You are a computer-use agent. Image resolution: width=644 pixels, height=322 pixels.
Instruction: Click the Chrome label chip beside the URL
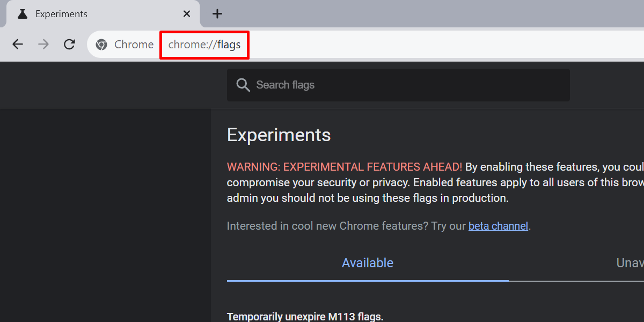[x=134, y=45]
